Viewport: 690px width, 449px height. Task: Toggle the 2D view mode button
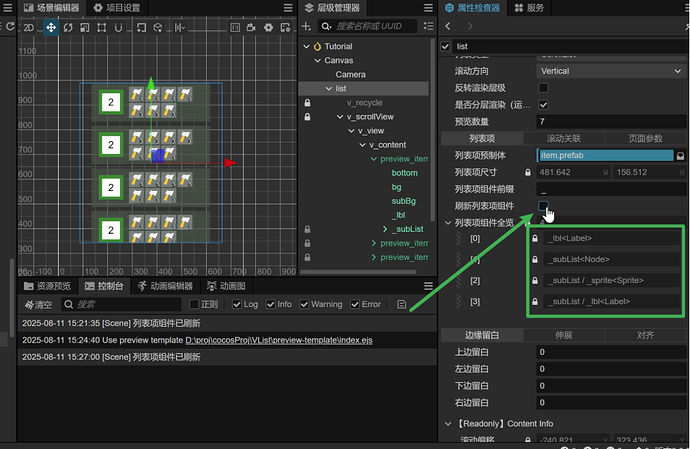(28, 28)
